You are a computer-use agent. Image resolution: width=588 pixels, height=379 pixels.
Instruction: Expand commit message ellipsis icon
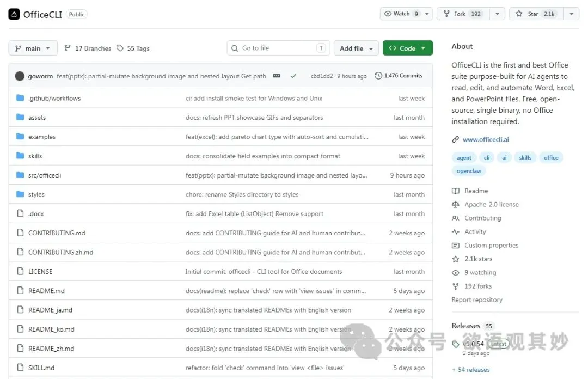(277, 76)
